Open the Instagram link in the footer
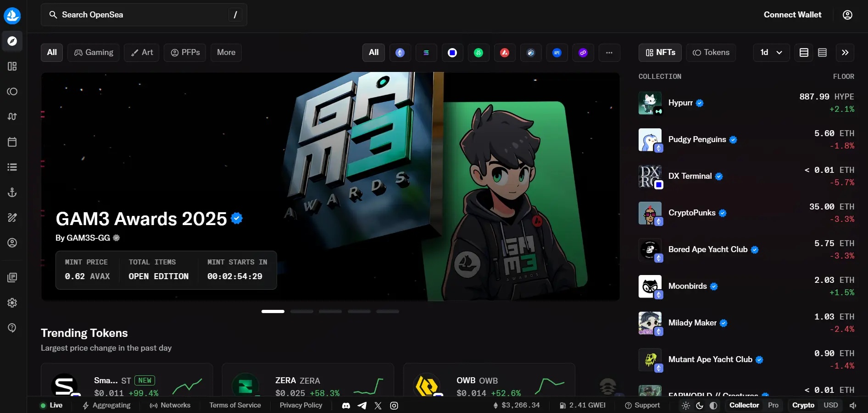The width and height of the screenshot is (868, 413). 394,406
